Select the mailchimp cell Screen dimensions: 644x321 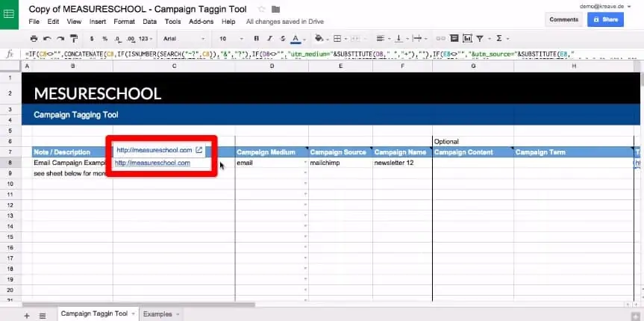point(340,163)
